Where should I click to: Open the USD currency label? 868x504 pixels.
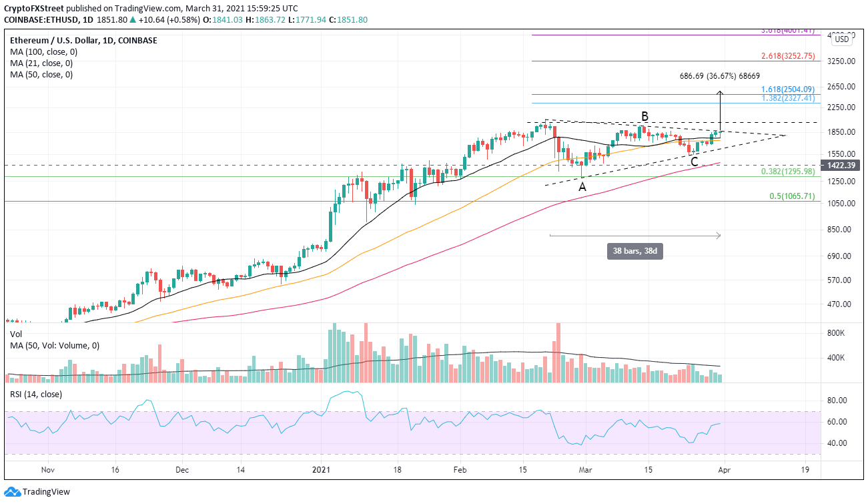click(842, 39)
